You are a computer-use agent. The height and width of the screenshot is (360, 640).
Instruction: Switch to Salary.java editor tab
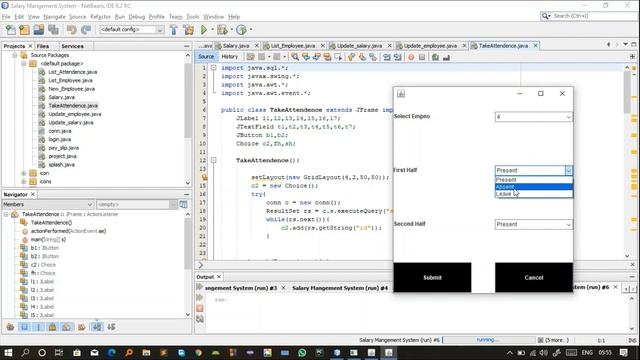(x=236, y=46)
